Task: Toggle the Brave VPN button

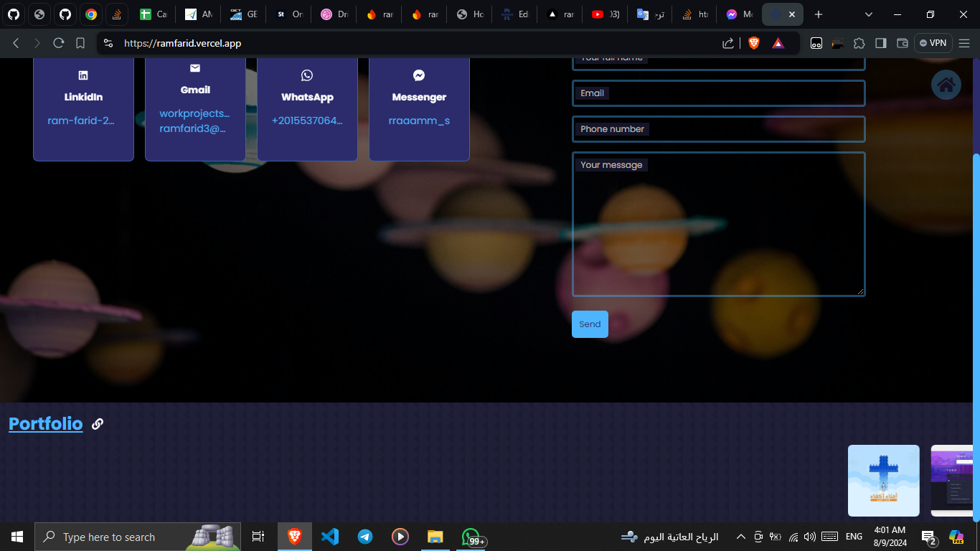Action: click(933, 43)
